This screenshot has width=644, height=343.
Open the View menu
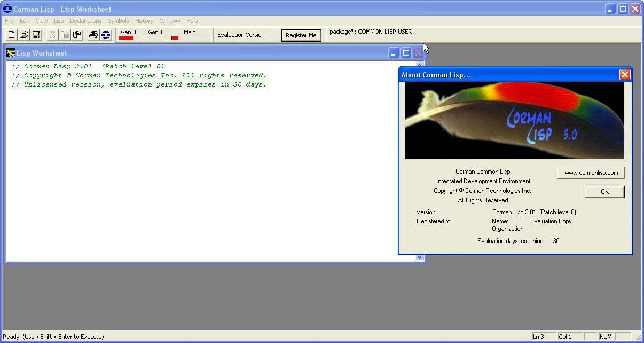coord(42,21)
